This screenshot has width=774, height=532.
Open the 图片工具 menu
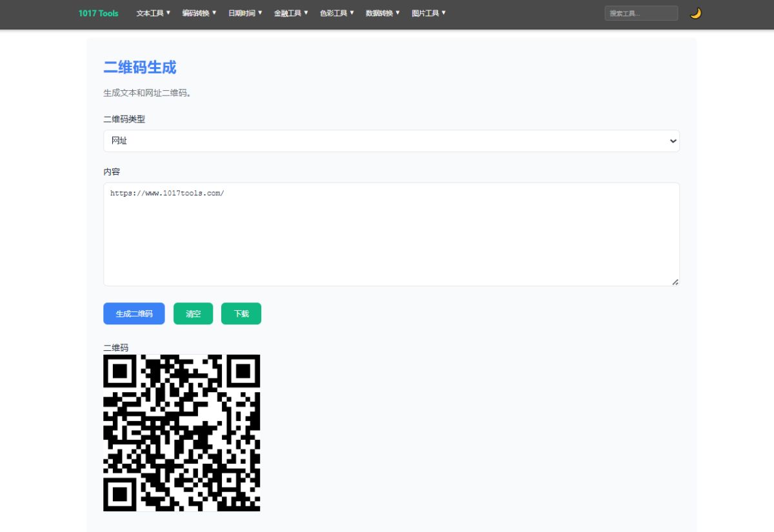(427, 13)
